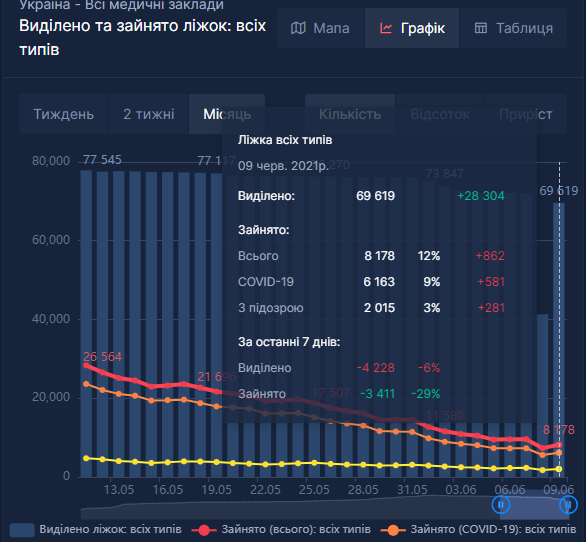Set the period to 2 тижні

tap(149, 114)
